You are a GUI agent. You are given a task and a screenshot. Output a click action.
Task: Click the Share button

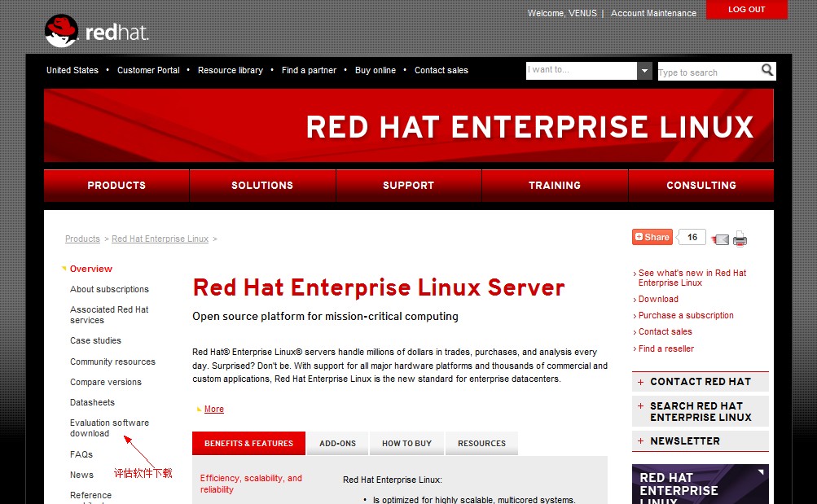coord(652,237)
